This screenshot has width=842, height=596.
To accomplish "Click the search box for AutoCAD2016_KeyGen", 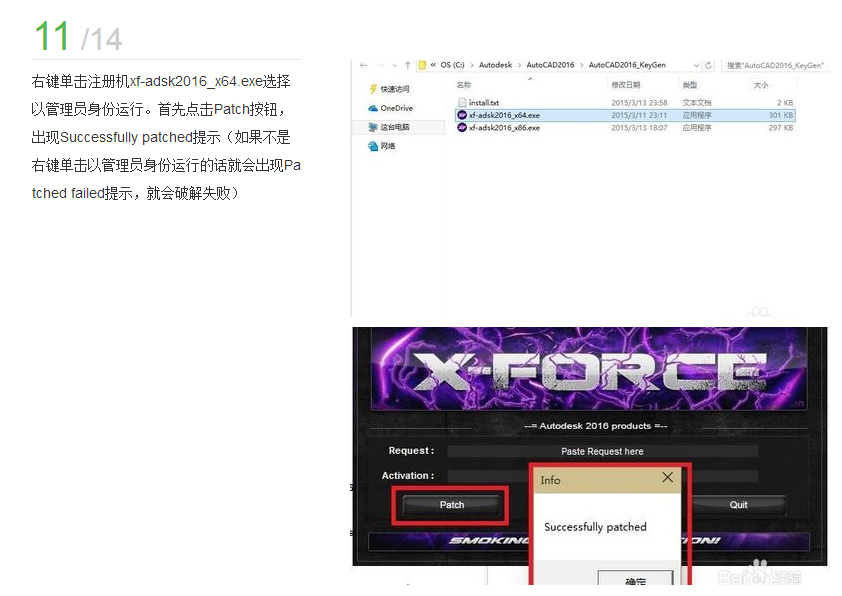I will click(x=775, y=66).
